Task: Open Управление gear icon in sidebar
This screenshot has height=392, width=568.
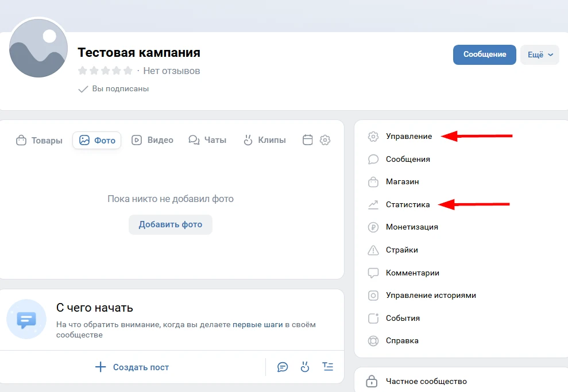Action: pos(373,137)
